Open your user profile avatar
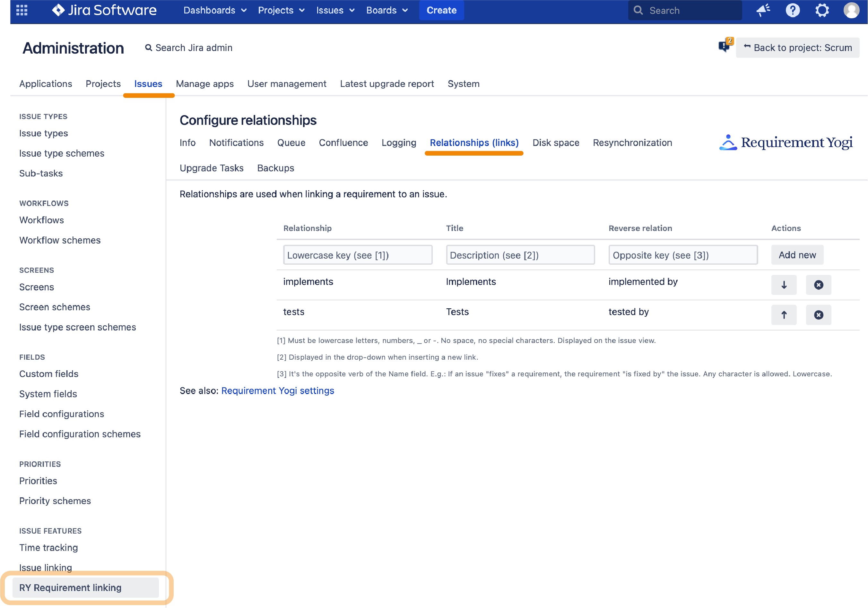The width and height of the screenshot is (868, 608). (x=852, y=10)
